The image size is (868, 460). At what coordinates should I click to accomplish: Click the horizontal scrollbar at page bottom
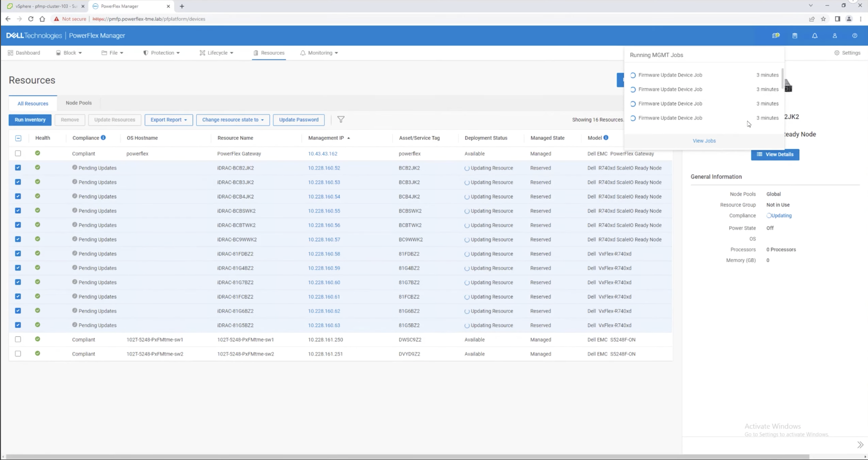(x=407, y=457)
